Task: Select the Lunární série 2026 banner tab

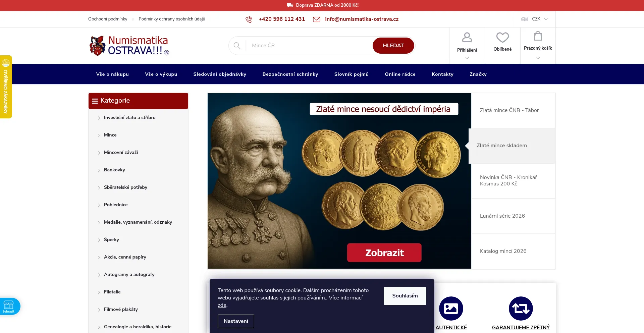Action: [513, 216]
